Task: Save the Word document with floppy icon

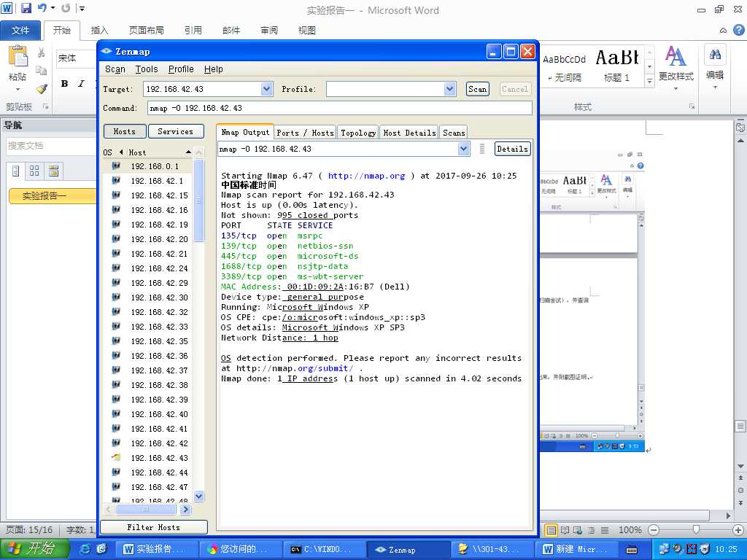Action: 26,8
